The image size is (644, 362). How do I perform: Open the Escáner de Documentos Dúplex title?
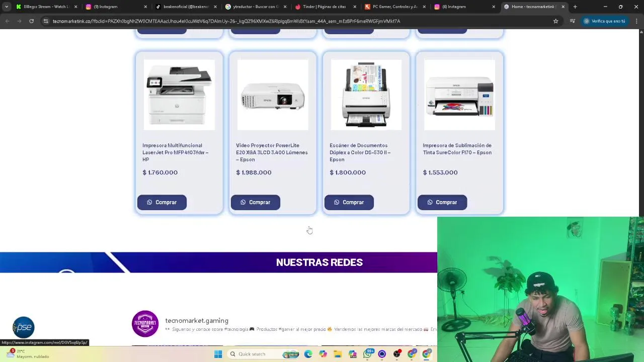pos(360,152)
